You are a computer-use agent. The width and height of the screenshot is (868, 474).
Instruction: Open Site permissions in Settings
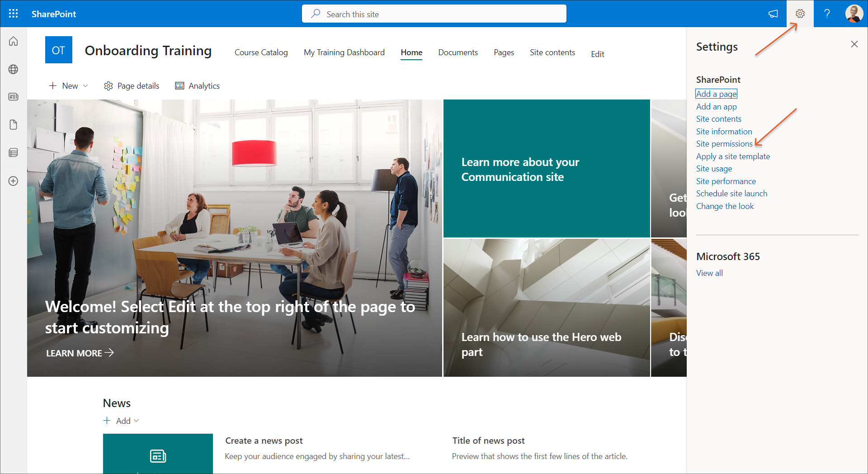(x=724, y=144)
